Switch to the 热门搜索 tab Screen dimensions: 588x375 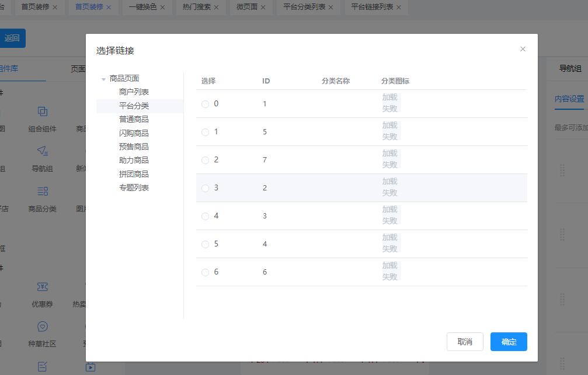197,7
